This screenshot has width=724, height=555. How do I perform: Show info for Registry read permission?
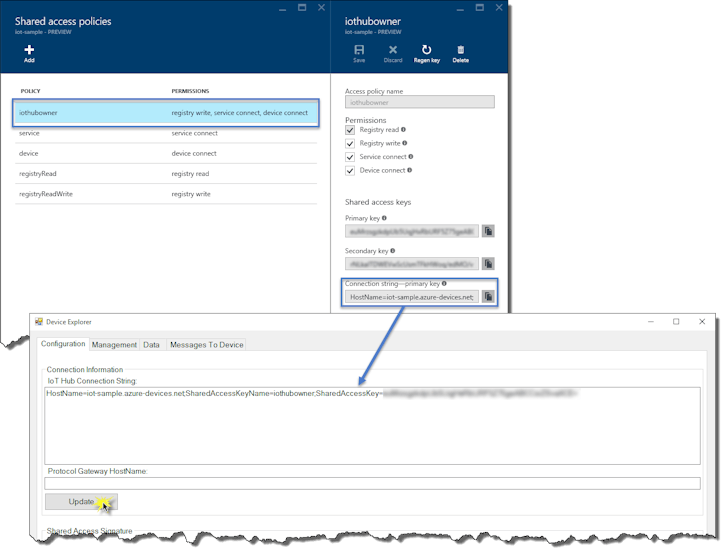click(x=403, y=130)
